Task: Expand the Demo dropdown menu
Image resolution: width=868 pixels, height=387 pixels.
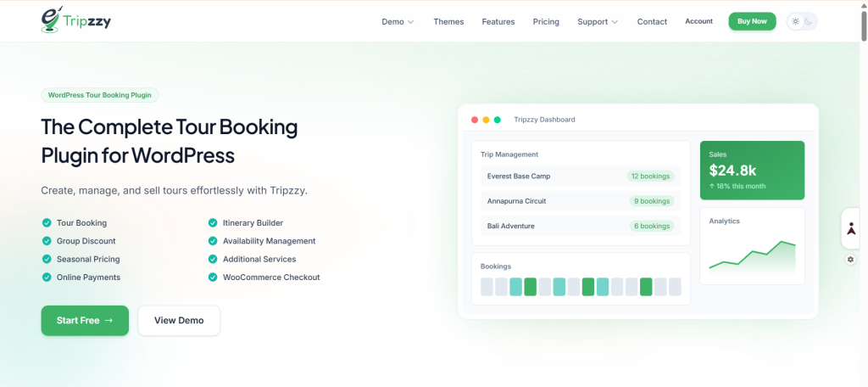Action: click(398, 21)
